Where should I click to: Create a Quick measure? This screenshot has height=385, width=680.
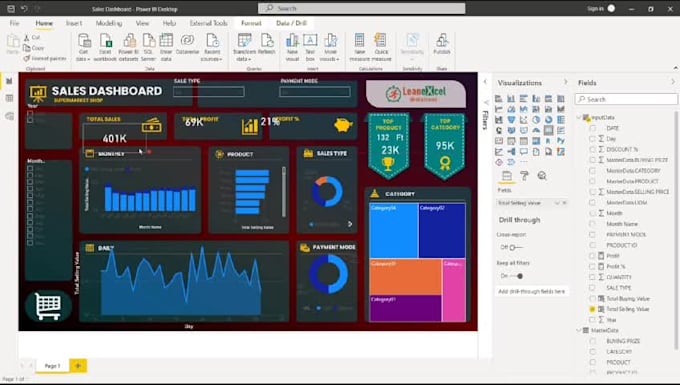381,47
